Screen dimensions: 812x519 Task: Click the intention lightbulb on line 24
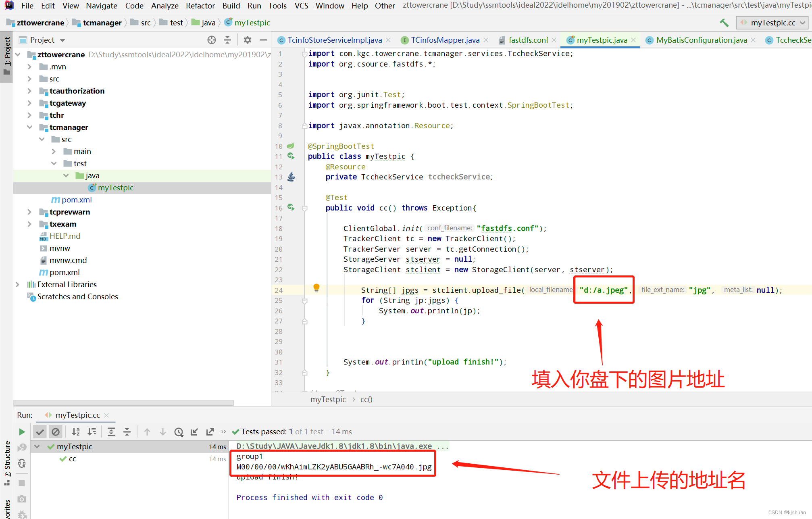click(316, 288)
